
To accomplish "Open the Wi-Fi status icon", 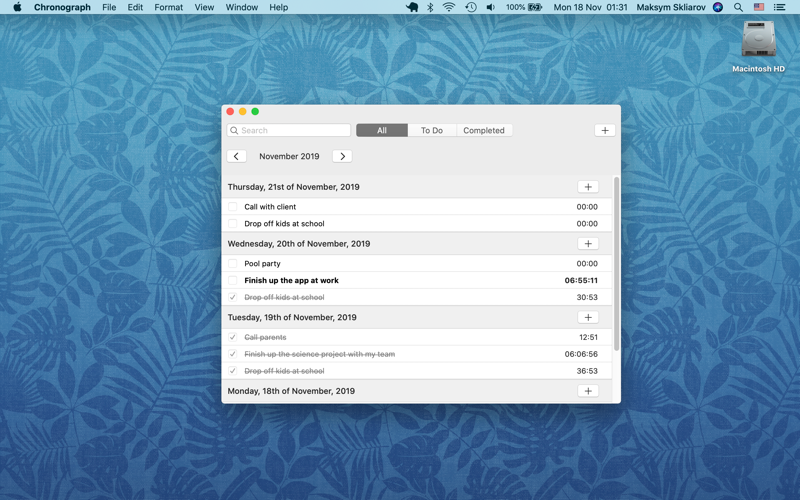I will click(x=449, y=7).
